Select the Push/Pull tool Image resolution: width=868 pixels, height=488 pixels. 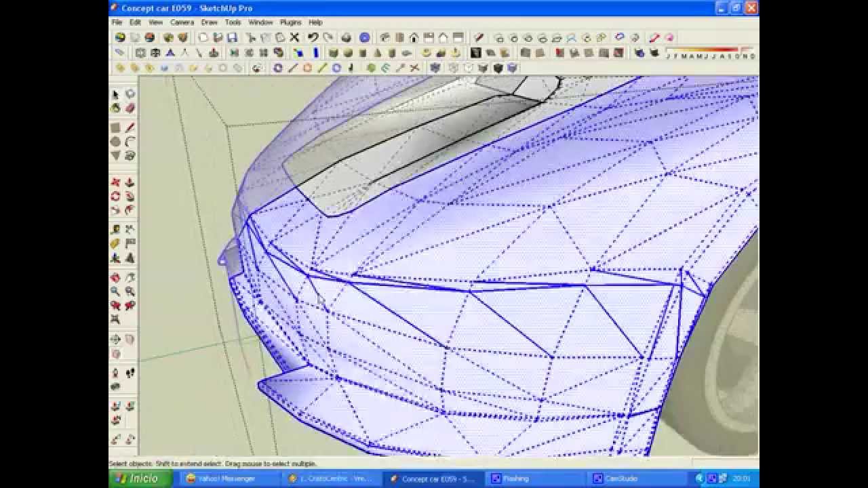coord(130,182)
